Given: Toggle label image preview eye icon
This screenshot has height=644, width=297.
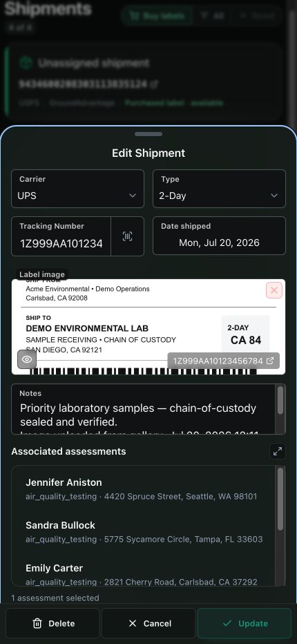Looking at the screenshot, I should point(27,359).
